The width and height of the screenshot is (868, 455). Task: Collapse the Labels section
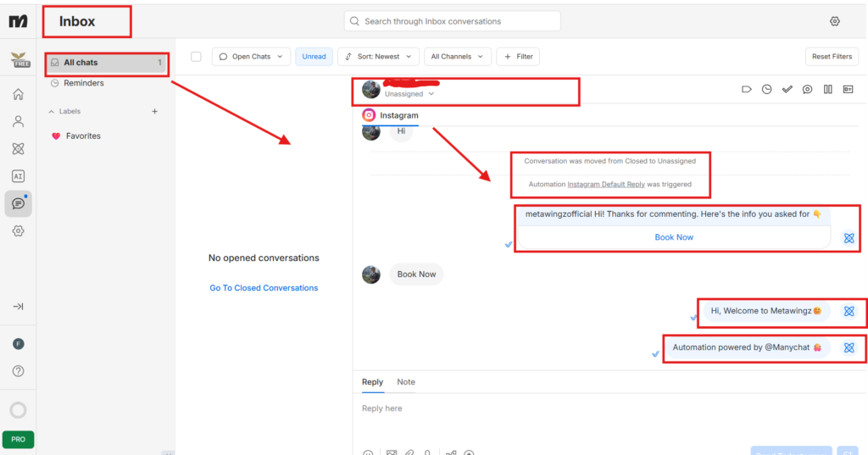[x=64, y=111]
